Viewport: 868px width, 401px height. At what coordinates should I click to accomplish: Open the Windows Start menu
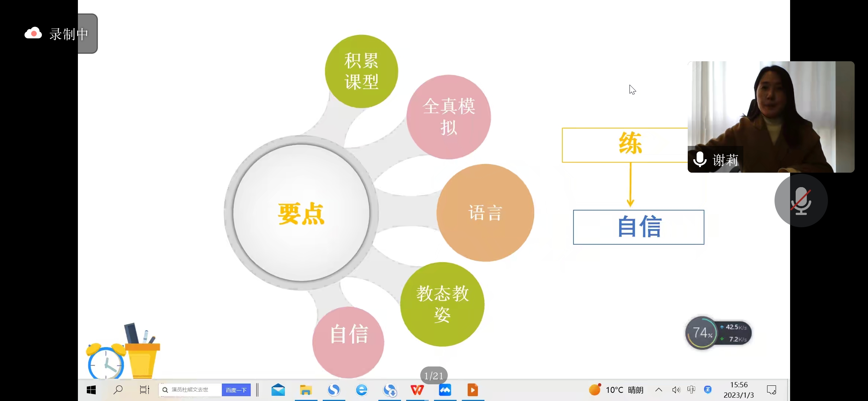[91, 390]
